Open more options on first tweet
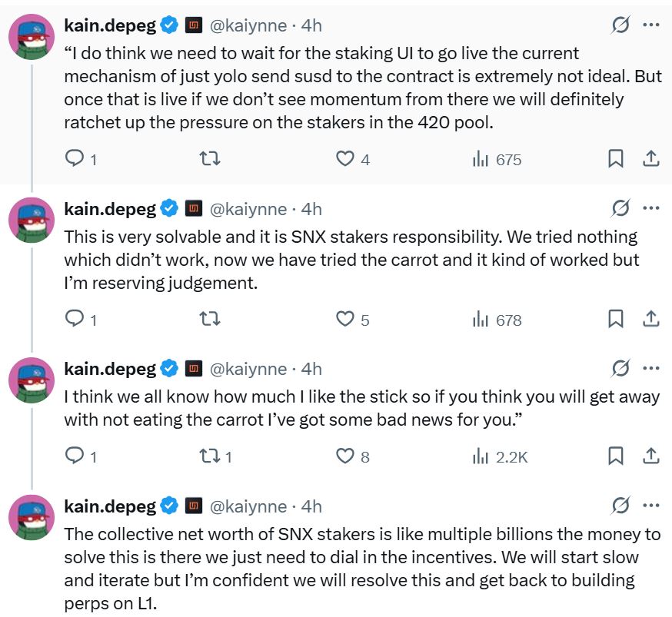The height and width of the screenshot is (617, 672). pos(650,25)
